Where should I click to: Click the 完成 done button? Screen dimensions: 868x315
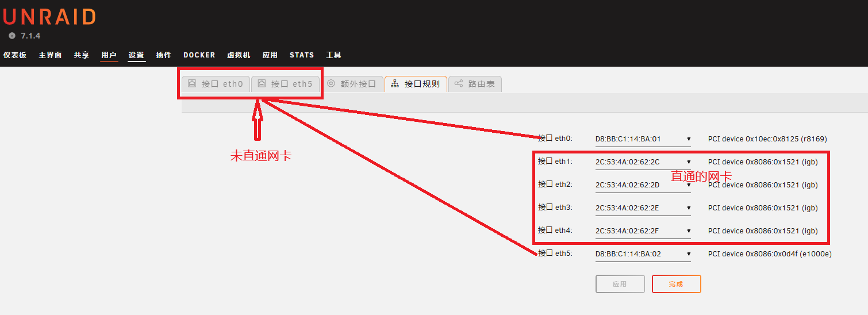point(676,284)
